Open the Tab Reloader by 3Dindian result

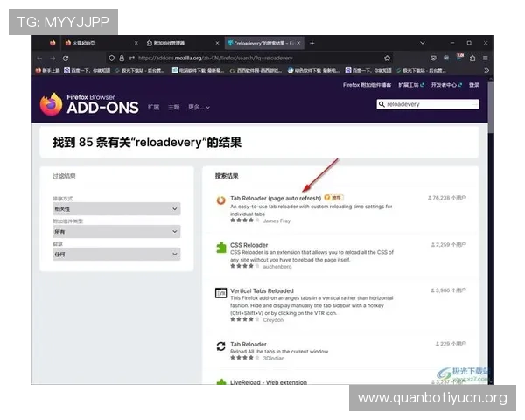tap(248, 344)
